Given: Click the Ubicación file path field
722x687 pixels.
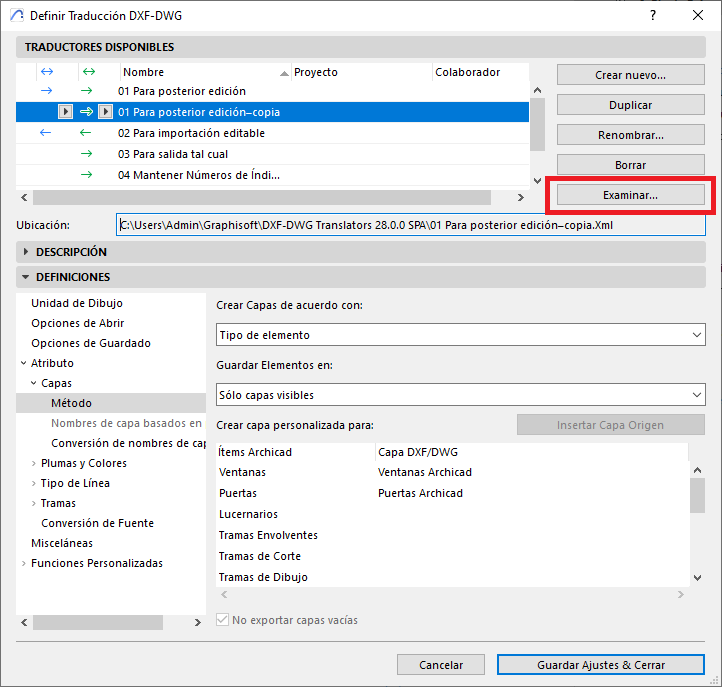Looking at the screenshot, I should (410, 225).
